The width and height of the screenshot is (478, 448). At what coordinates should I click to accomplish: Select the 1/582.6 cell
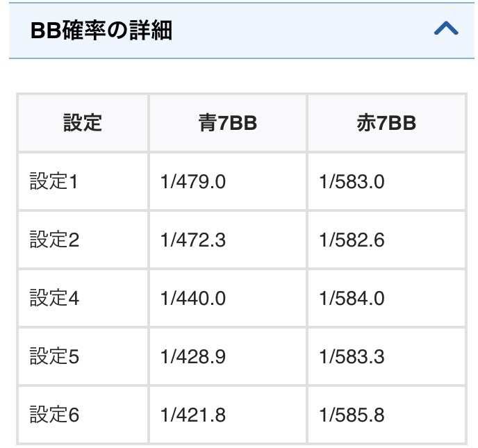[x=386, y=240]
